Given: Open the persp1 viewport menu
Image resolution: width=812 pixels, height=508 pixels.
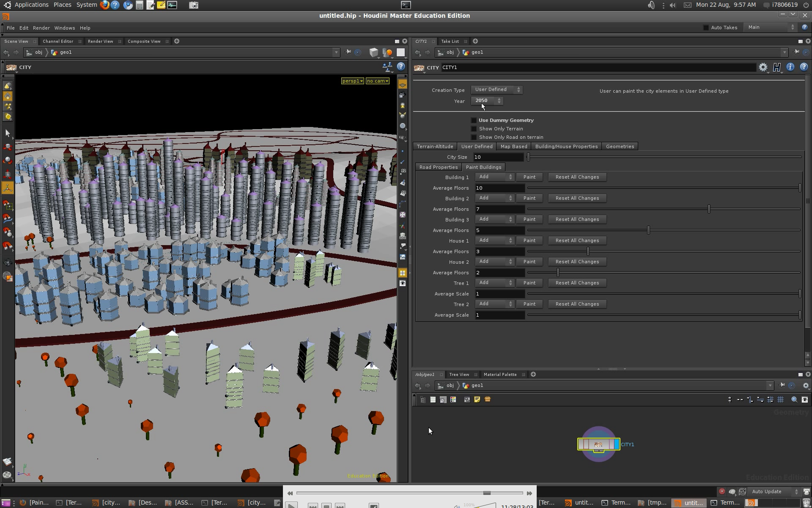Looking at the screenshot, I should pyautogui.click(x=352, y=81).
